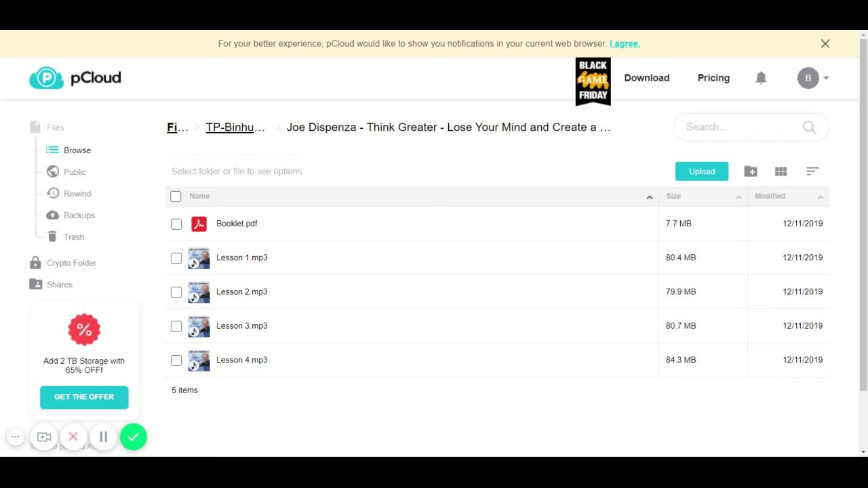Select the Lesson 3.mp3 checkbox
868x488 pixels.
click(x=176, y=326)
